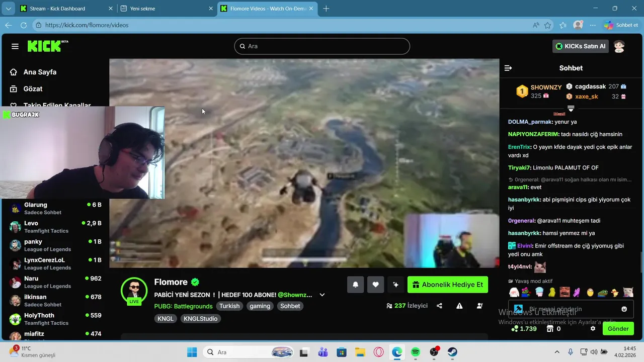Expand the stream title chevron
644x362 pixels.
click(323, 295)
